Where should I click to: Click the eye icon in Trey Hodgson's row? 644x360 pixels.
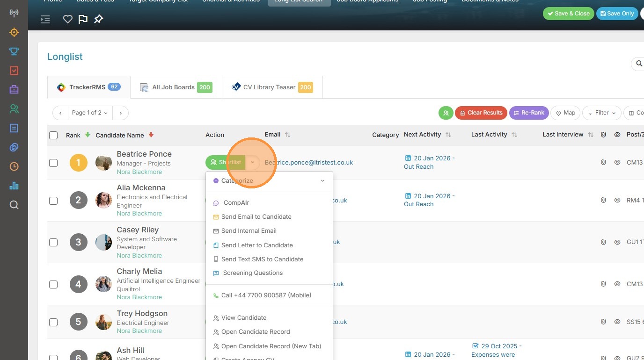click(x=617, y=322)
